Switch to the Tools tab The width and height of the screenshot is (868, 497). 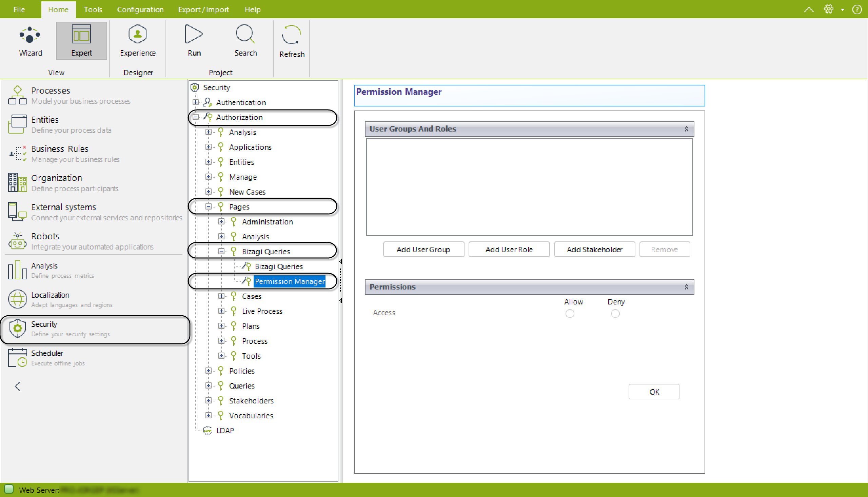(93, 9)
